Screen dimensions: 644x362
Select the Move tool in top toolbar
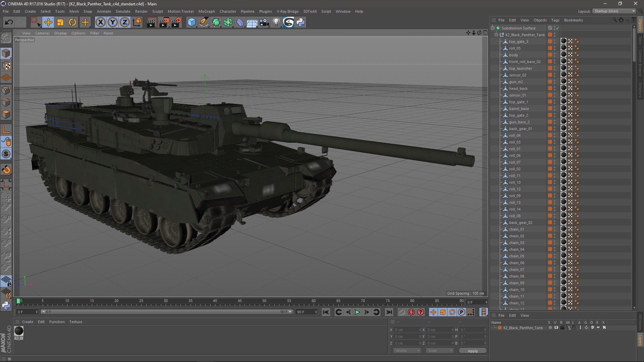click(48, 22)
